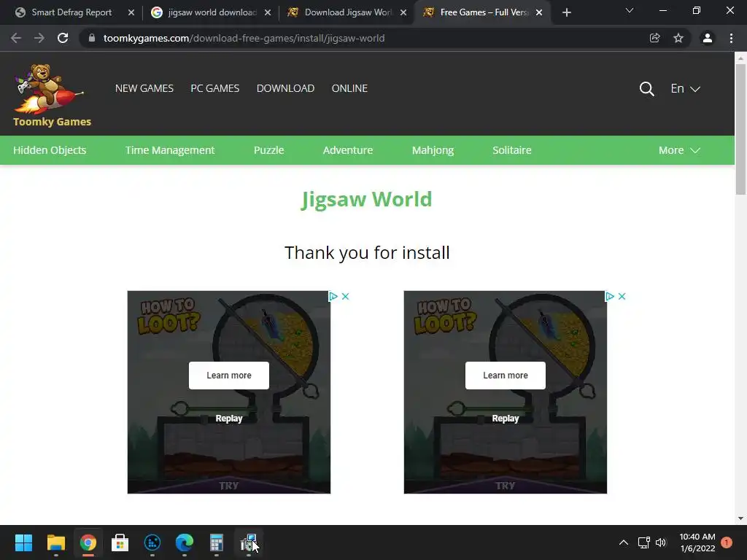
Task: Reload the page with the refresh icon
Action: [x=63, y=38]
